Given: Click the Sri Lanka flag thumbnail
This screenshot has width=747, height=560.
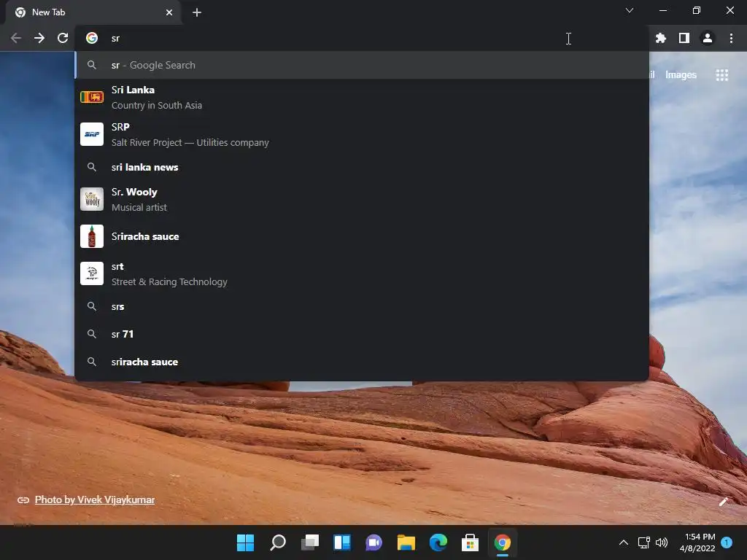Looking at the screenshot, I should click(92, 97).
